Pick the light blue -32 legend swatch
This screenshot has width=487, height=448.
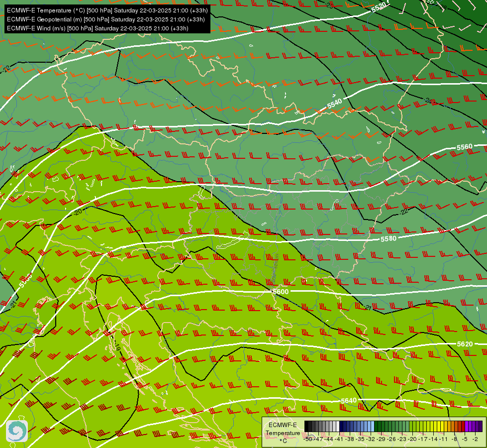(373, 426)
